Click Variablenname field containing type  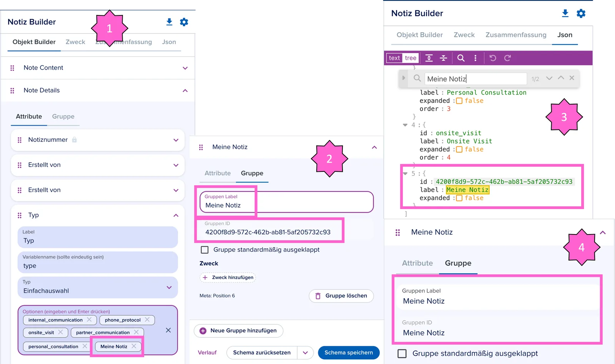click(x=98, y=263)
